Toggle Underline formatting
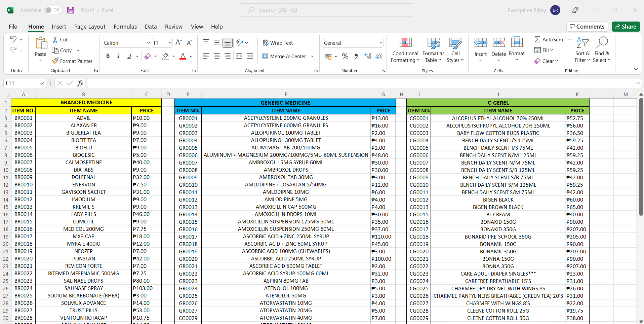 coord(129,56)
